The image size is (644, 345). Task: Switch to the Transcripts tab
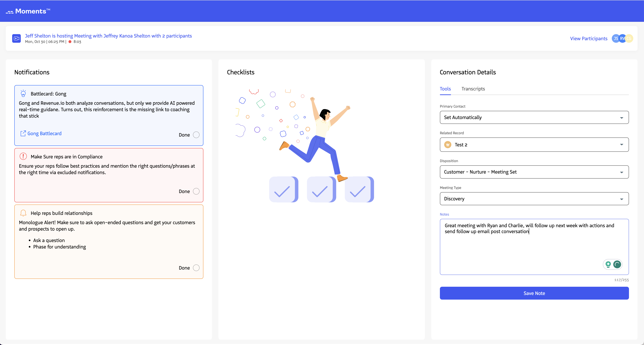click(x=473, y=89)
